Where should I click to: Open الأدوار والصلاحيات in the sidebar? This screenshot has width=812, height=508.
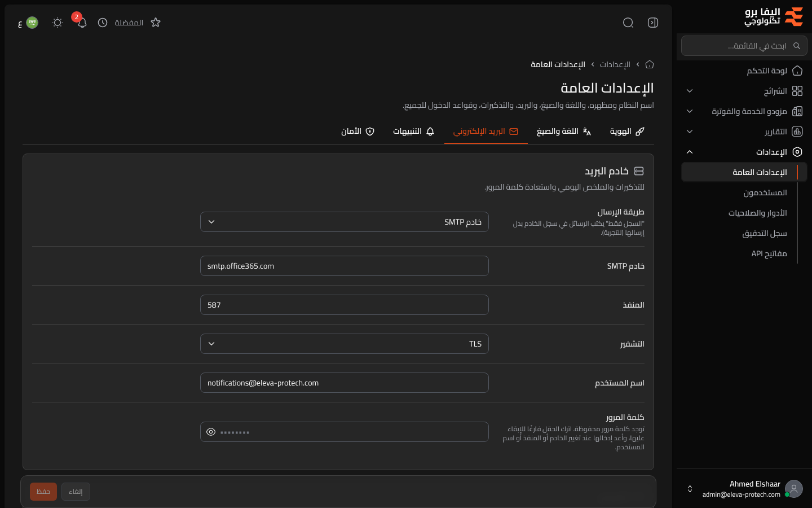pos(744,213)
